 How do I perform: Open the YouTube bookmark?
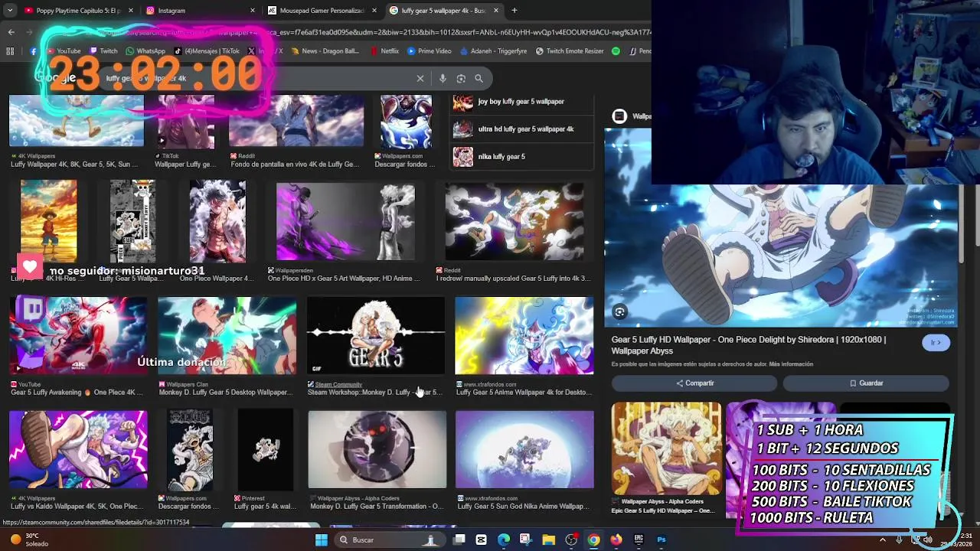(63, 51)
